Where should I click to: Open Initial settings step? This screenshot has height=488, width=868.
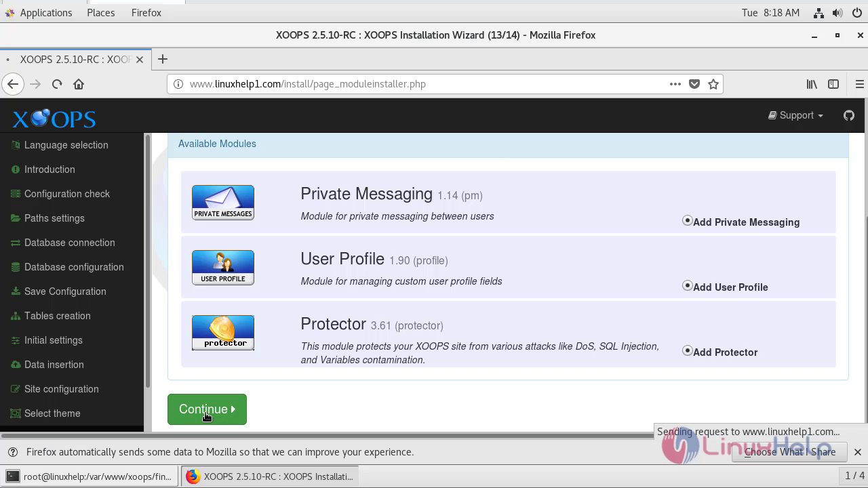53,340
